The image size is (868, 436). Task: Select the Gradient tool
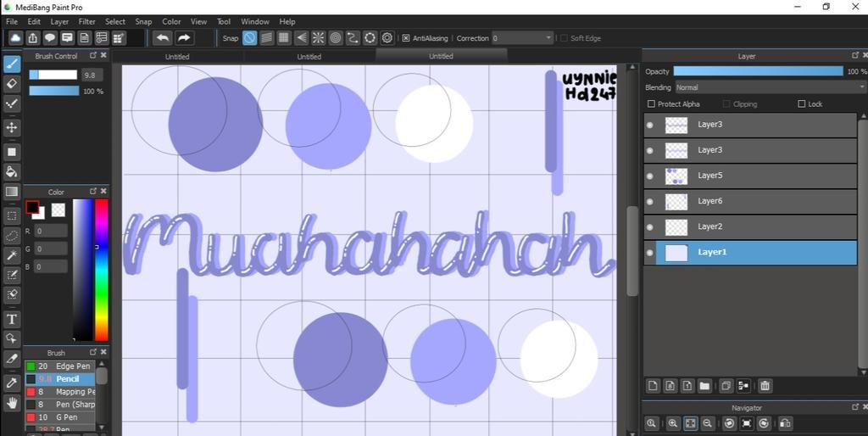[12, 192]
